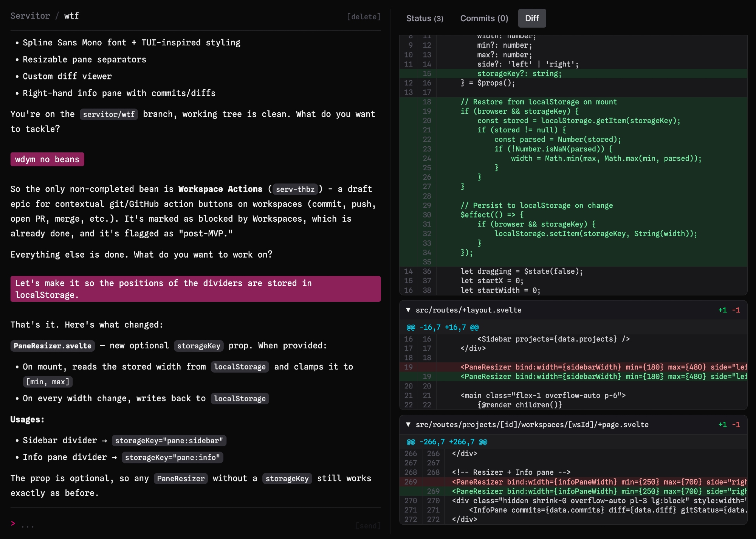Click the workspaces/[wsId]/+page.svelte file path header
Image resolution: width=756 pixels, height=539 pixels.
pyautogui.click(x=532, y=425)
